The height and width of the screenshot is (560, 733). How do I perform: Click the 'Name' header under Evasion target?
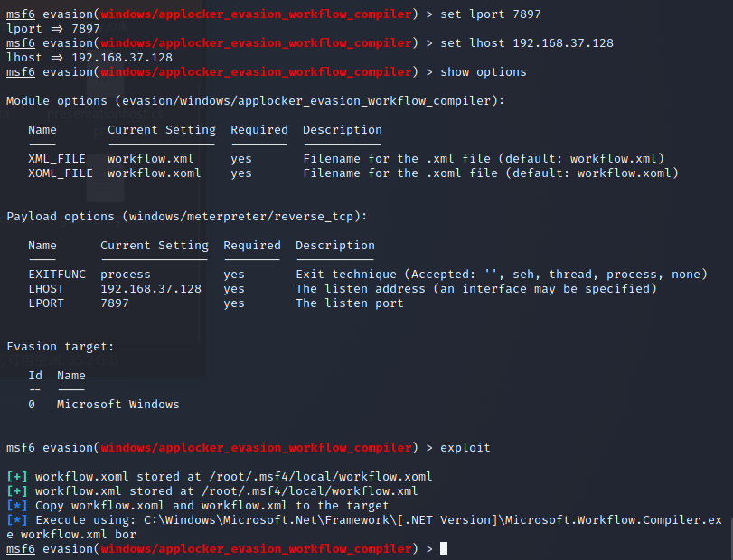tap(71, 376)
